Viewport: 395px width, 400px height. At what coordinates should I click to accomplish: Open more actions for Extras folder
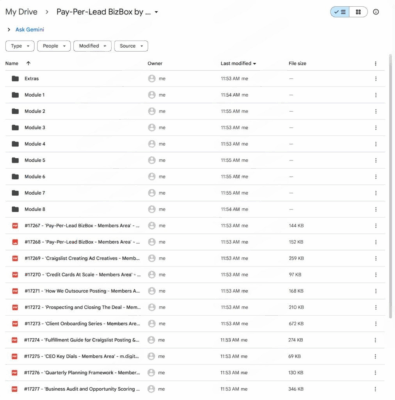(x=376, y=79)
